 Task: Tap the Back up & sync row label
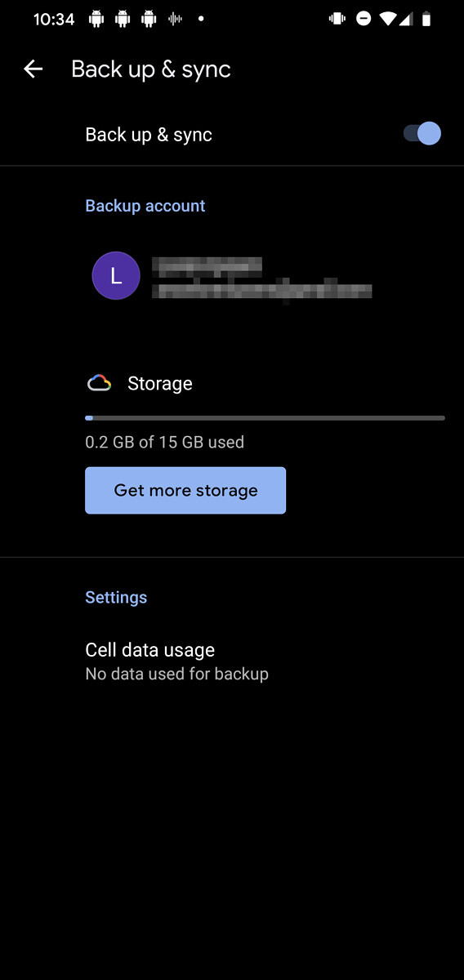pyautogui.click(x=149, y=135)
